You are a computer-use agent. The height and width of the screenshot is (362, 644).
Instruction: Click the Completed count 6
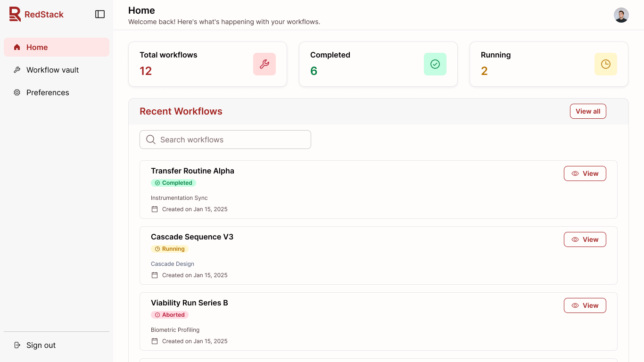point(314,71)
